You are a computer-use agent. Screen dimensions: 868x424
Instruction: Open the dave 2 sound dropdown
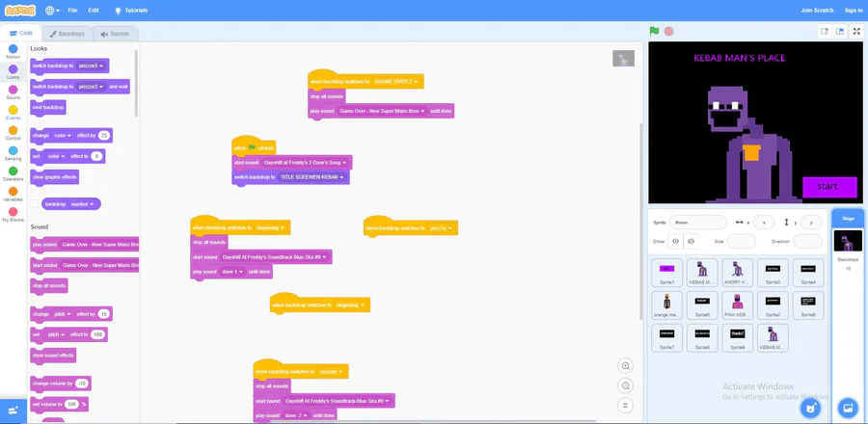(x=296, y=415)
